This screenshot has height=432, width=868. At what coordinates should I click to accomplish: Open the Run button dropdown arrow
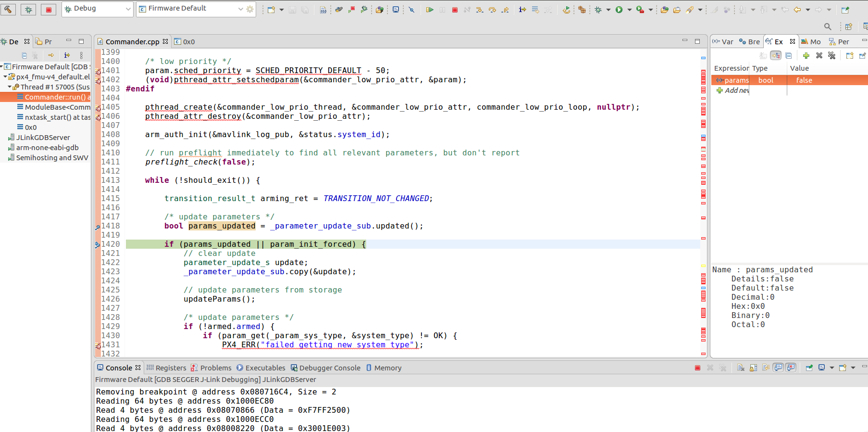pyautogui.click(x=629, y=10)
